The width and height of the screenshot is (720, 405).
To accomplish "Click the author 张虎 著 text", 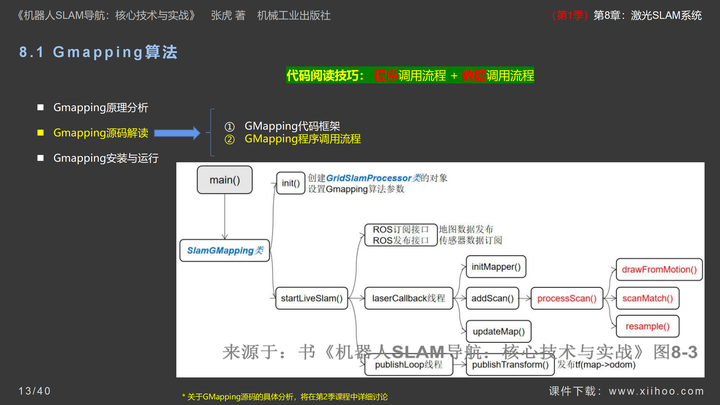I will [228, 15].
